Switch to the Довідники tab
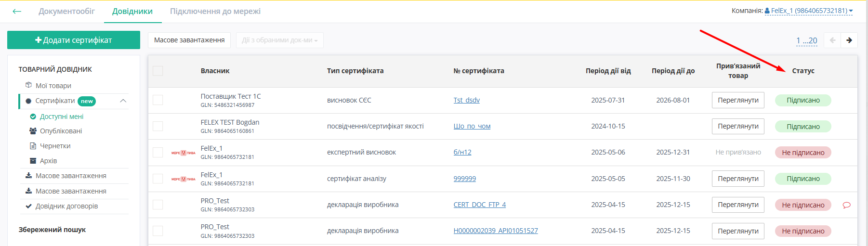The image size is (868, 246). click(132, 11)
